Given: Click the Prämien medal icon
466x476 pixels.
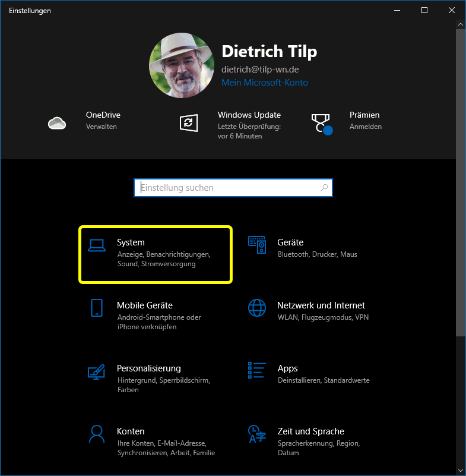Looking at the screenshot, I should coord(321,124).
